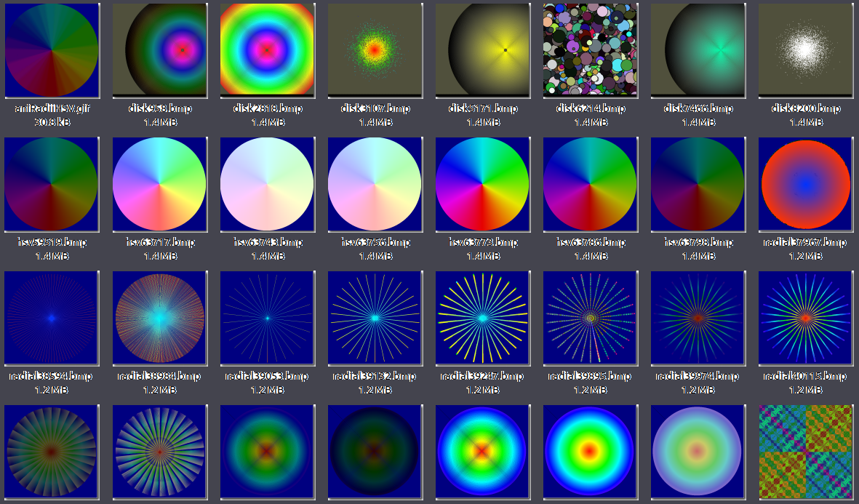This screenshot has width=859, height=504.
Task: Select the hsv63798.bmp file name label
Action: (x=697, y=242)
